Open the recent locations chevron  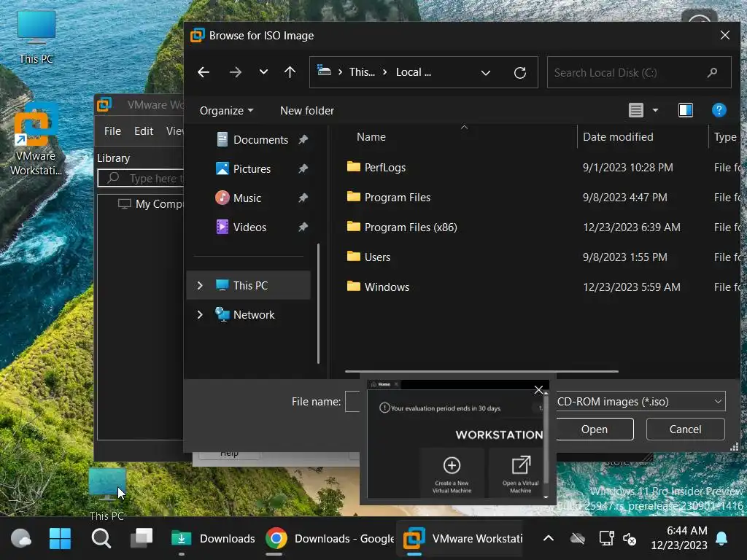coord(263,72)
